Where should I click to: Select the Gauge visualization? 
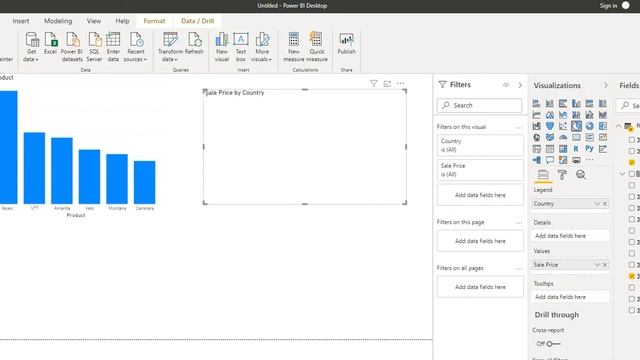tap(563, 138)
